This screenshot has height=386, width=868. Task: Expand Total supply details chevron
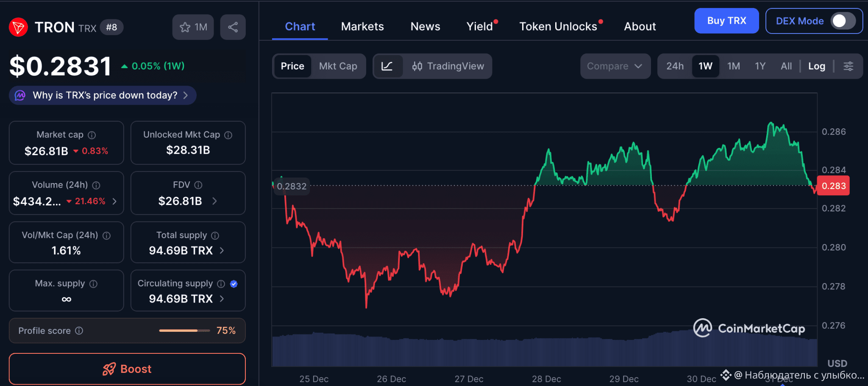click(222, 251)
